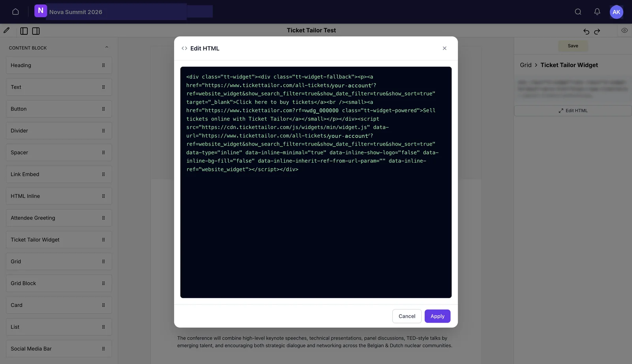This screenshot has width=632, height=364.
Task: Click the Ticket Tailor Test page title
Action: coord(311,30)
